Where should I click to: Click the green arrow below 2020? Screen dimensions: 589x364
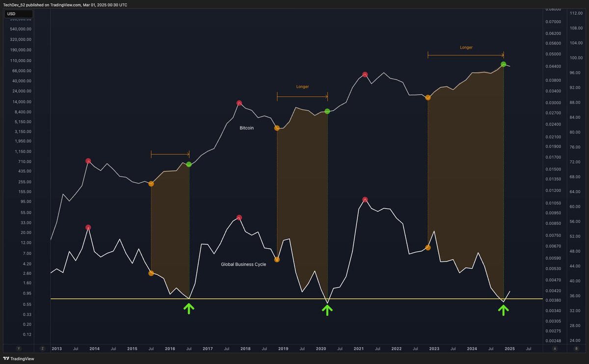(x=327, y=309)
